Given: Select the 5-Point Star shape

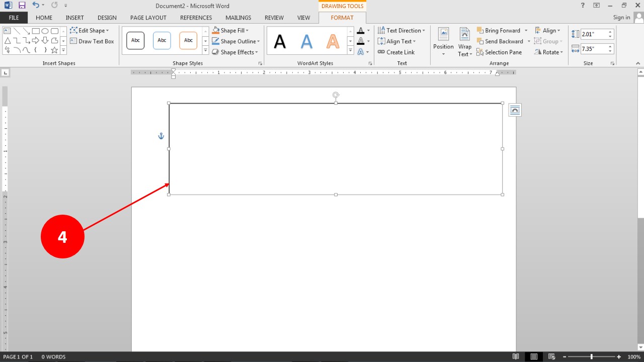Looking at the screenshot, I should point(54,50).
